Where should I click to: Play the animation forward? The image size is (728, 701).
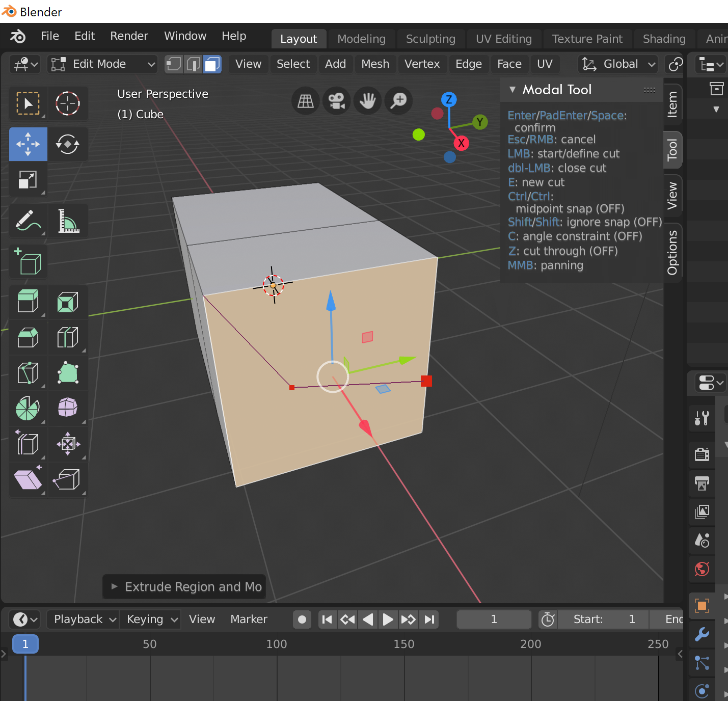[x=388, y=619]
